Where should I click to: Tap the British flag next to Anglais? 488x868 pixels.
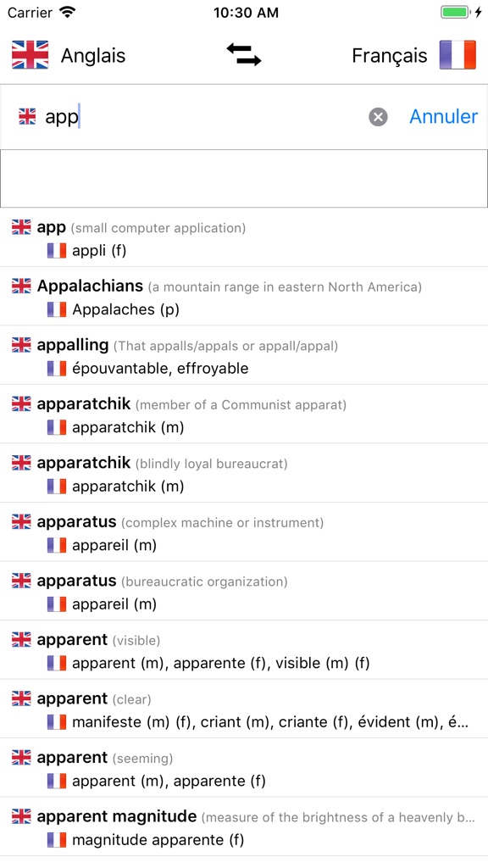click(27, 54)
